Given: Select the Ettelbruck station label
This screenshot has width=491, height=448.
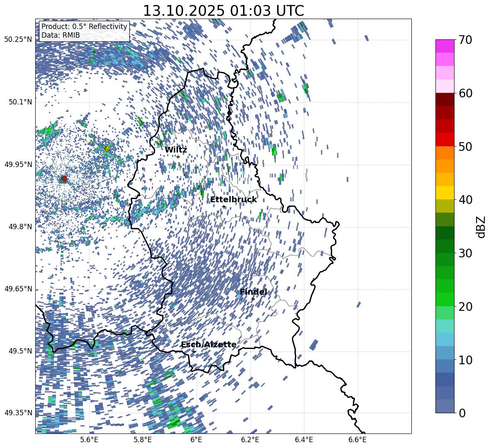Looking at the screenshot, I should [233, 200].
